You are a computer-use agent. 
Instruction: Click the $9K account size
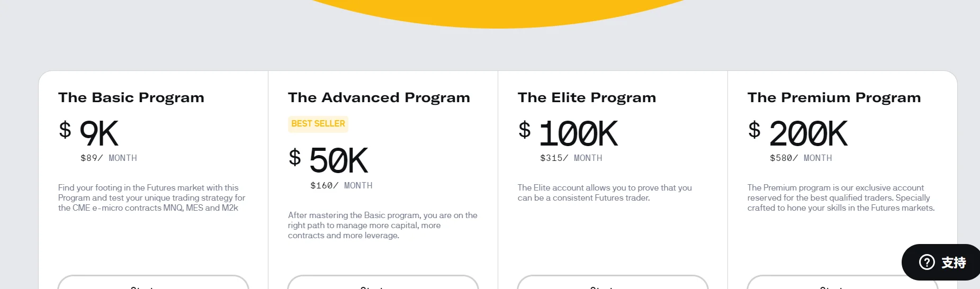point(98,133)
